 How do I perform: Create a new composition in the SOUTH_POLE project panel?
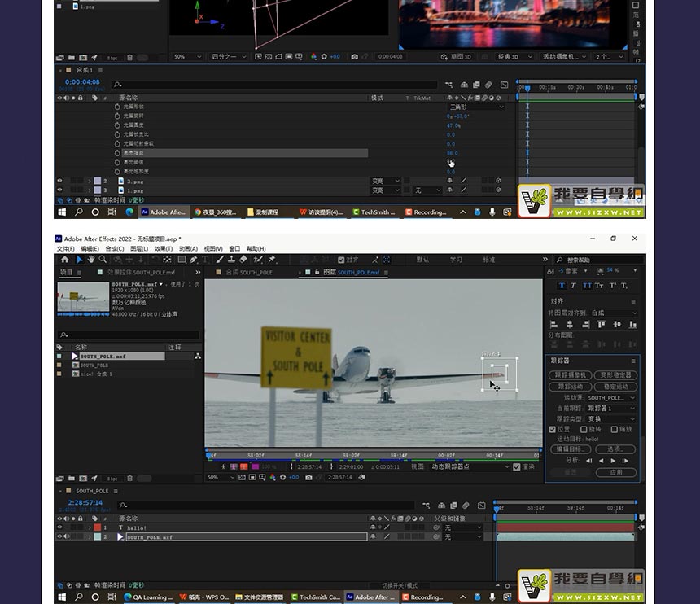pos(83,479)
